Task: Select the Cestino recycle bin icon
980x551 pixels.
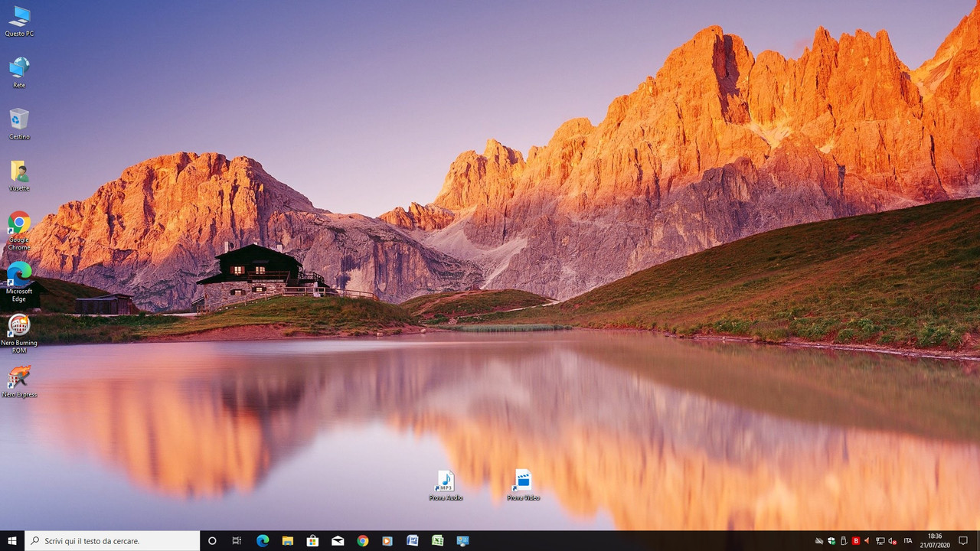Action: tap(19, 124)
